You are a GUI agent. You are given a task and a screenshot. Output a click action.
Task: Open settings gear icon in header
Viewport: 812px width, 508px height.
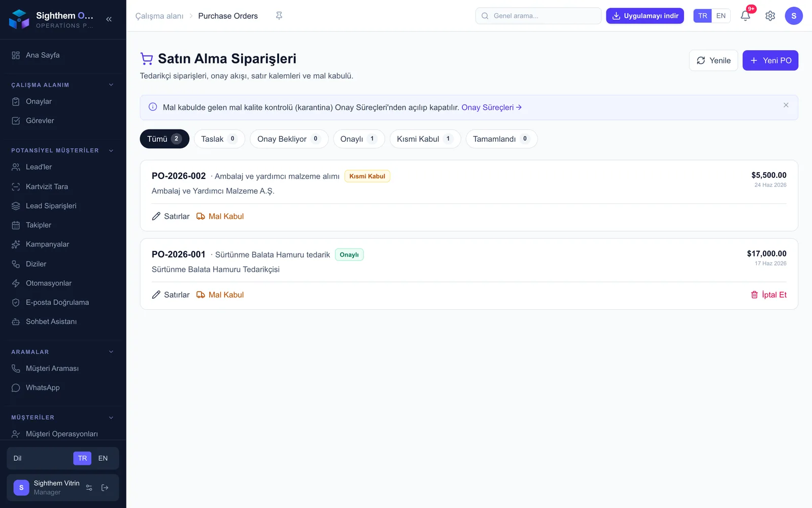pos(770,16)
